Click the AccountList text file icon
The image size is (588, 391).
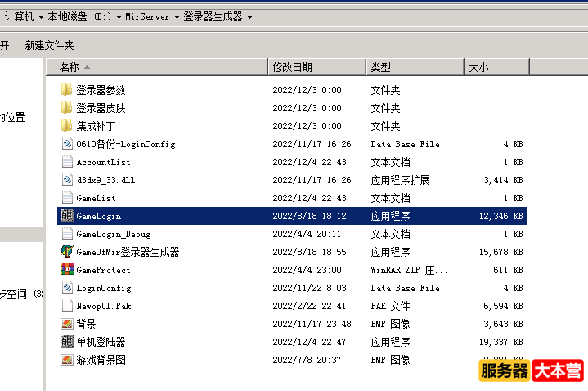tap(67, 162)
